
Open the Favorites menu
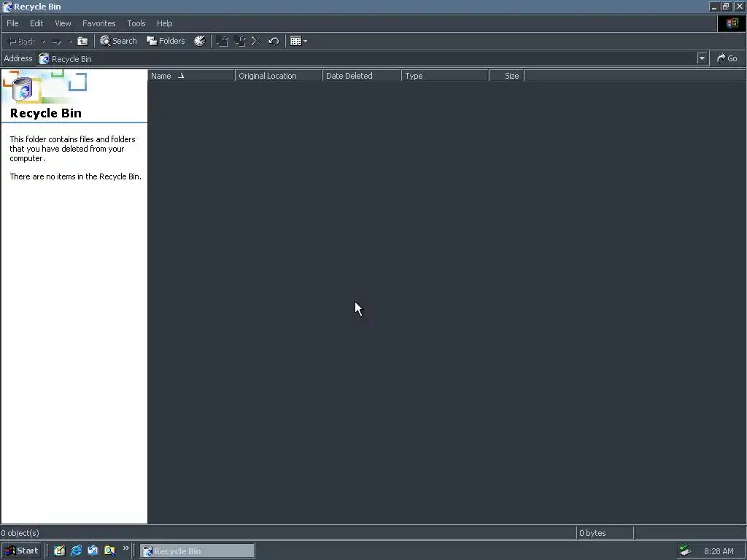[98, 23]
